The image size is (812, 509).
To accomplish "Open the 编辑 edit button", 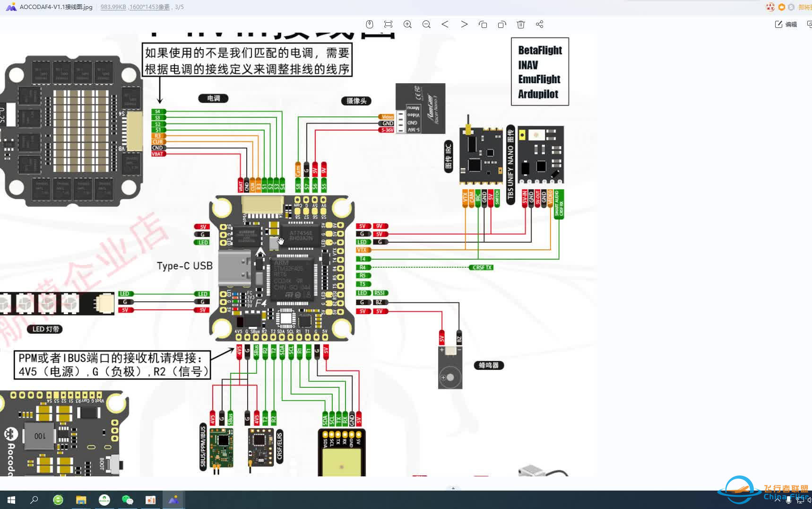I will click(x=786, y=24).
